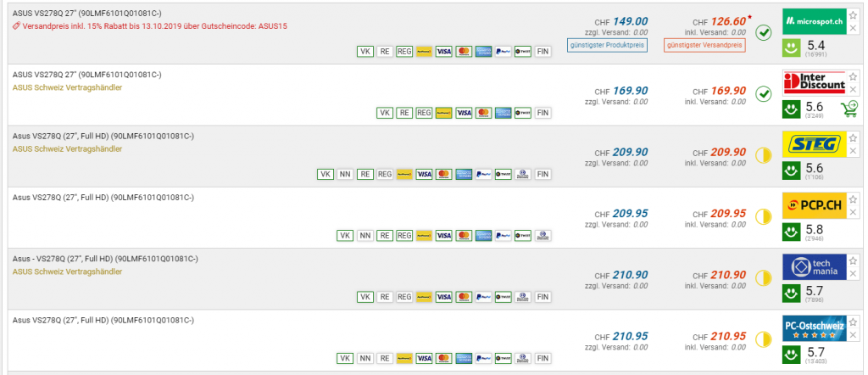The width and height of the screenshot is (868, 375).
Task: Click the half-yellow availability icon for STEG
Action: tap(763, 155)
